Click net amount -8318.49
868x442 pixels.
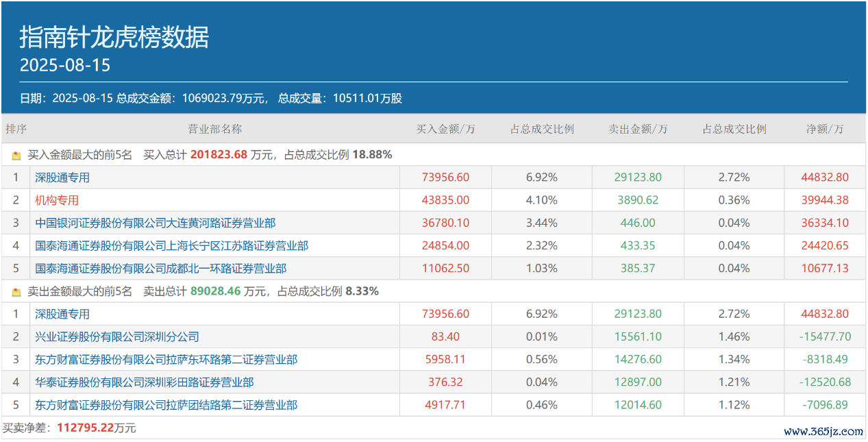pyautogui.click(x=825, y=359)
